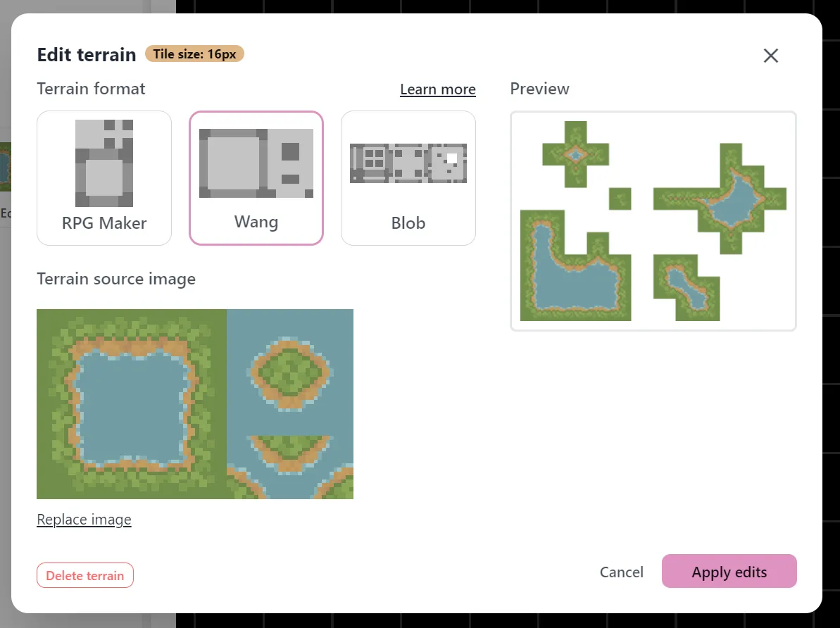Click the Preview label

coord(539,89)
